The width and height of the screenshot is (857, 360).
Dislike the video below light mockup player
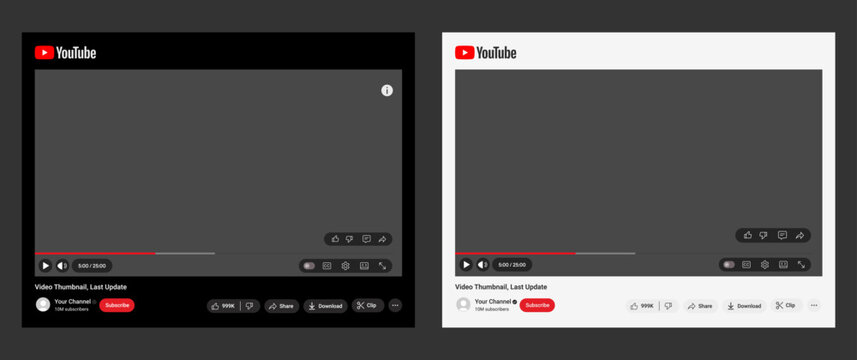point(668,306)
